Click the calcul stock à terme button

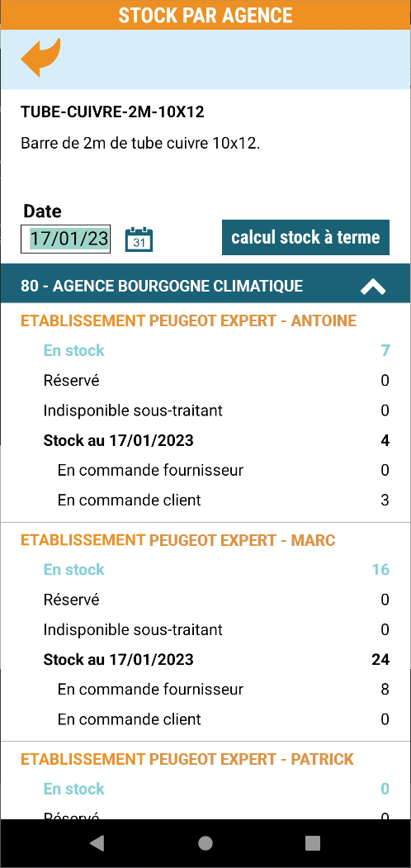tap(305, 238)
